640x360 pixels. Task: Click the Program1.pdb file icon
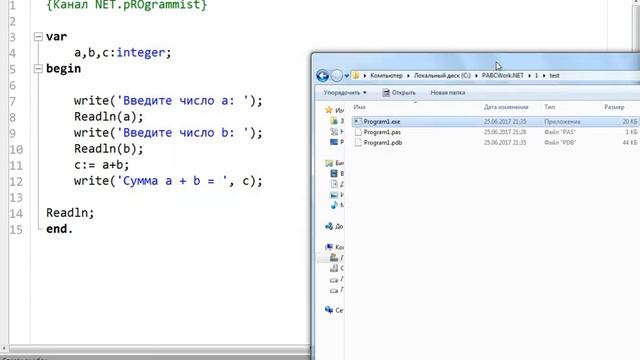[x=358, y=142]
